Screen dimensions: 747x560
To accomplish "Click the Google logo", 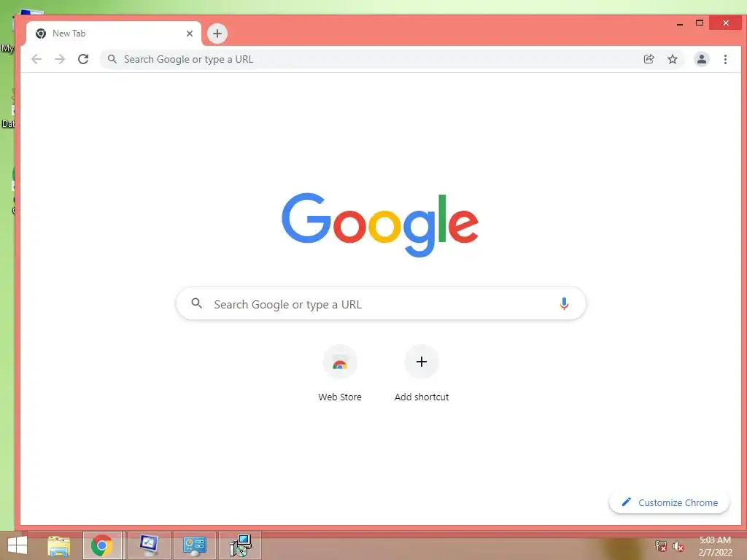I will click(379, 225).
